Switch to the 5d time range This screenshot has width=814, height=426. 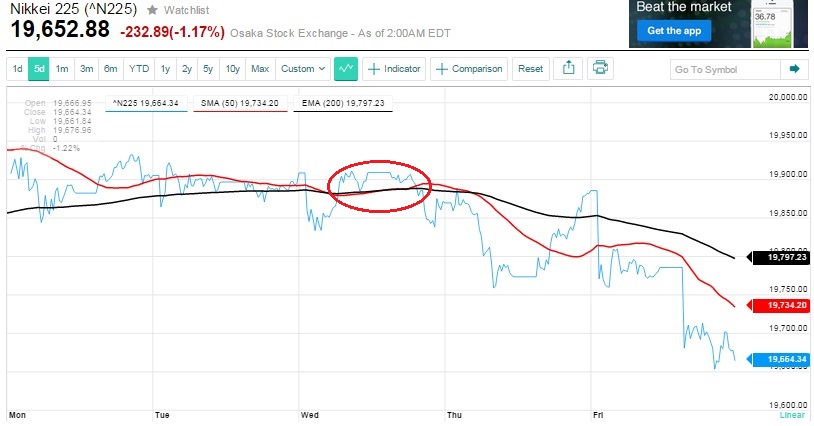pyautogui.click(x=39, y=69)
